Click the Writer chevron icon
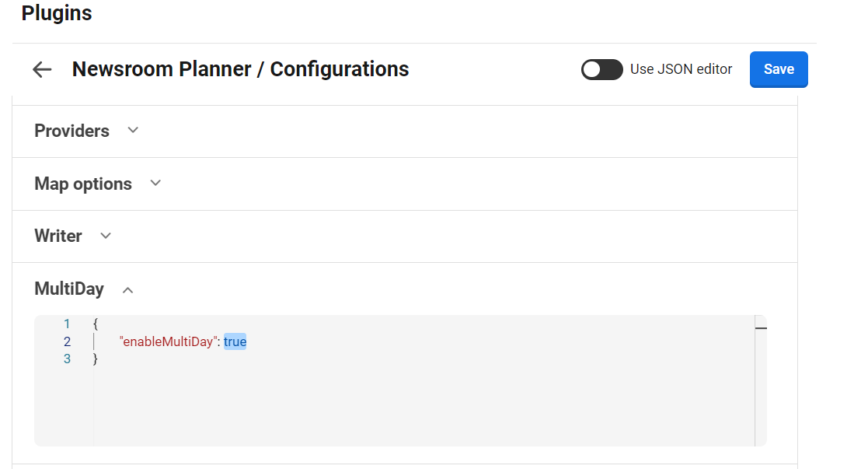This screenshot has width=868, height=469. click(105, 236)
